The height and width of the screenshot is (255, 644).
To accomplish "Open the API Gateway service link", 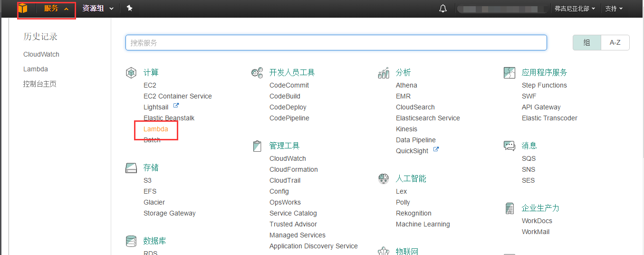I will click(541, 107).
